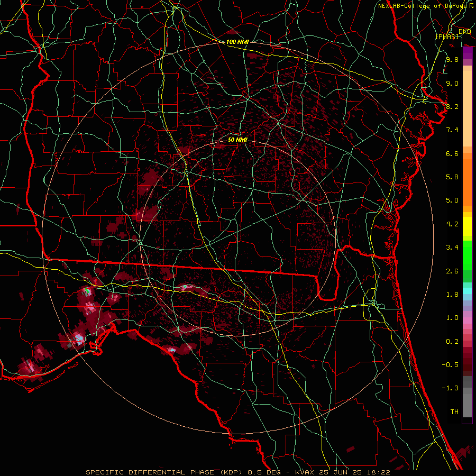Viewport: 476px width, 476px height.
Task: Click the "100 NMI" range ring label
Action: click(237, 42)
